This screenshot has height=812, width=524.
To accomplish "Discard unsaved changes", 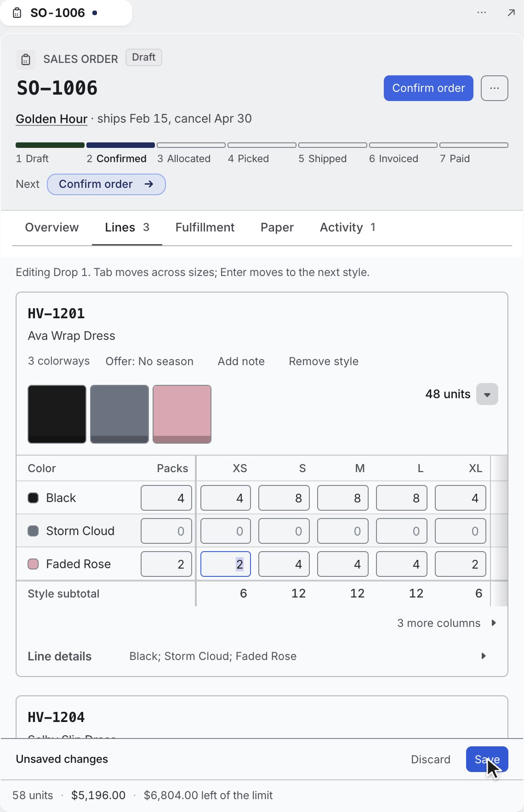I will point(431,760).
